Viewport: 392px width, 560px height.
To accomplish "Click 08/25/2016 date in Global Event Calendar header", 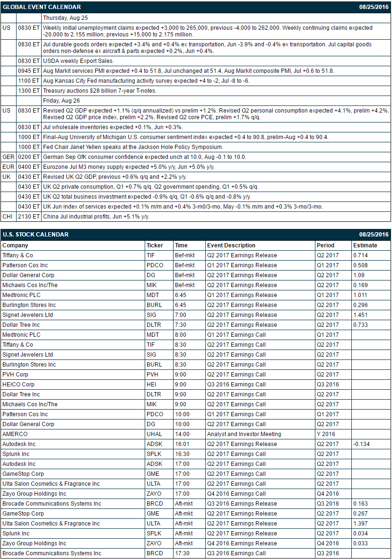I will pos(374,7).
